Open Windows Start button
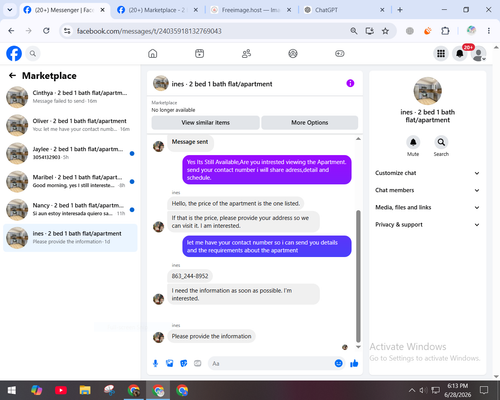This screenshot has height=400, width=500. (x=12, y=390)
